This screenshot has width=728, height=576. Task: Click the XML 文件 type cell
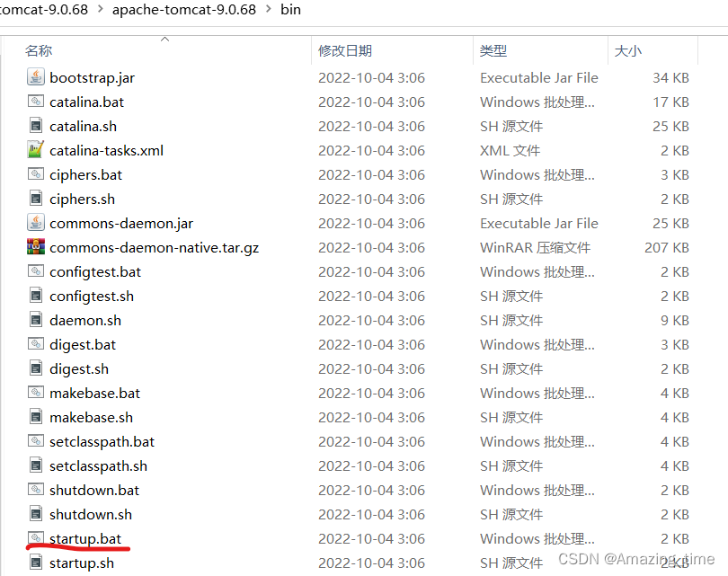[510, 150]
